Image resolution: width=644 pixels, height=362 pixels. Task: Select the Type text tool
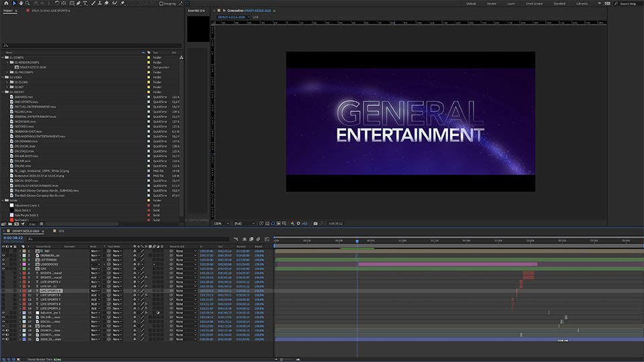85,3
